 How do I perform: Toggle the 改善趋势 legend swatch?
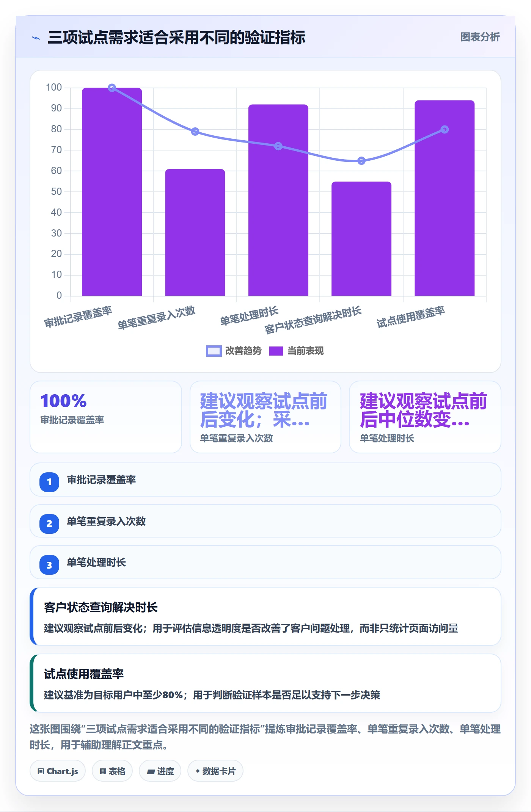[x=214, y=351]
